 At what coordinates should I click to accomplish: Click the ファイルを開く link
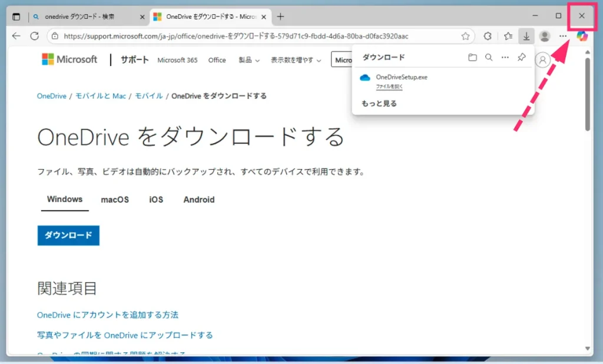(389, 87)
